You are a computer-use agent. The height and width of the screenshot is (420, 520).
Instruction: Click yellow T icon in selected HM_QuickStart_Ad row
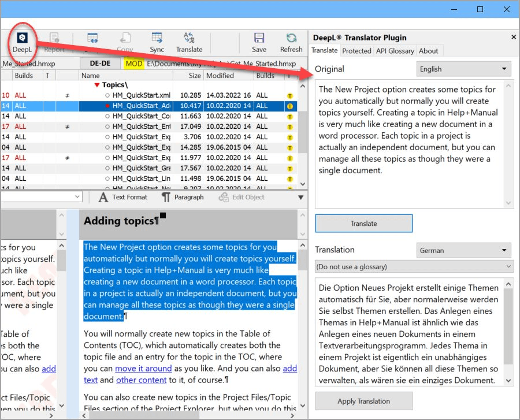(290, 106)
